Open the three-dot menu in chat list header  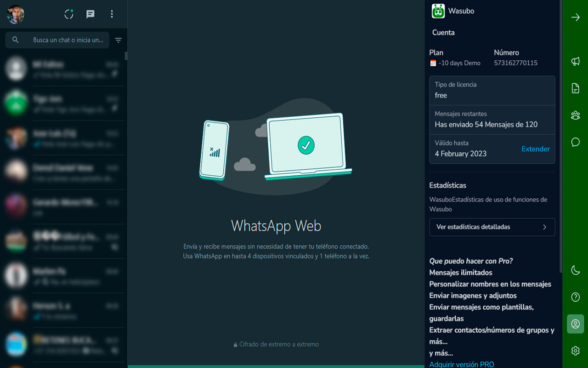click(112, 14)
